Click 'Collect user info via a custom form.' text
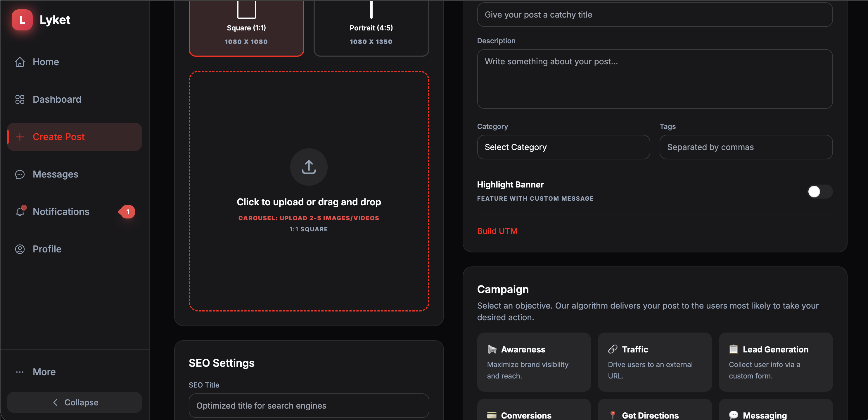 click(x=764, y=371)
